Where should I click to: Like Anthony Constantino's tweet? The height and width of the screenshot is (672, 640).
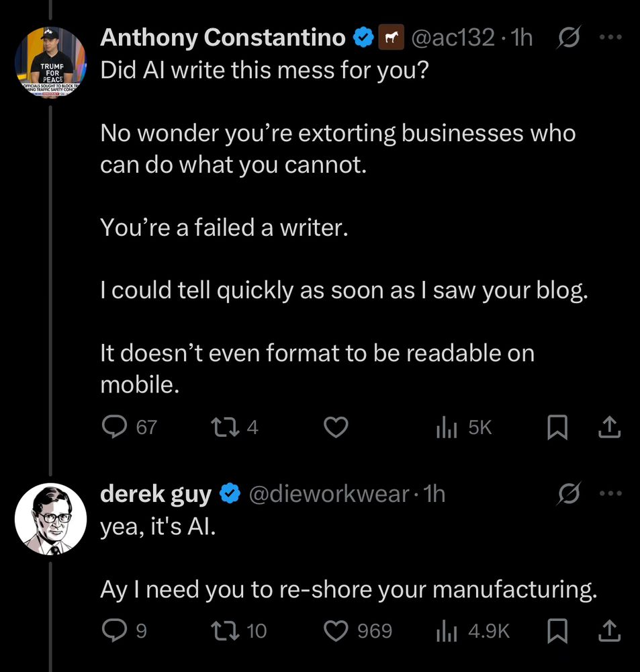tap(335, 427)
